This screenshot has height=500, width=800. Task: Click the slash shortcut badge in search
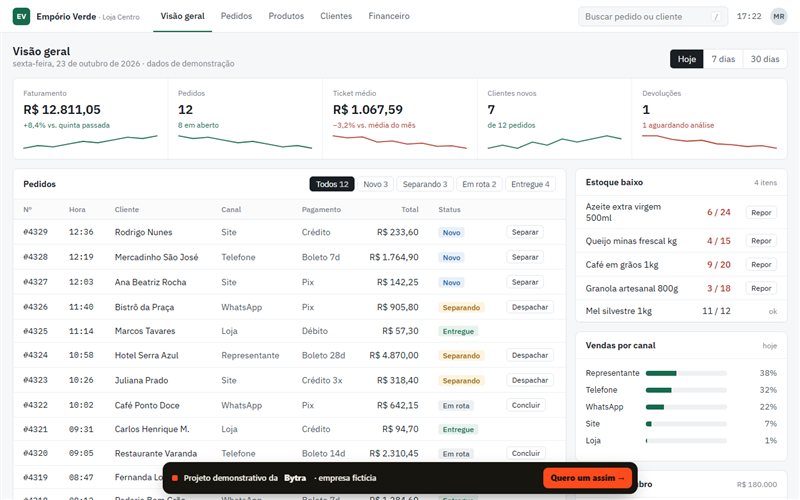pyautogui.click(x=716, y=17)
